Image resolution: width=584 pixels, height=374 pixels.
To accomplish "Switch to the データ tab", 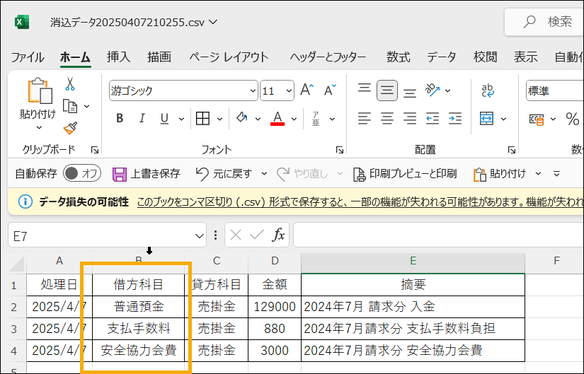I will 441,57.
